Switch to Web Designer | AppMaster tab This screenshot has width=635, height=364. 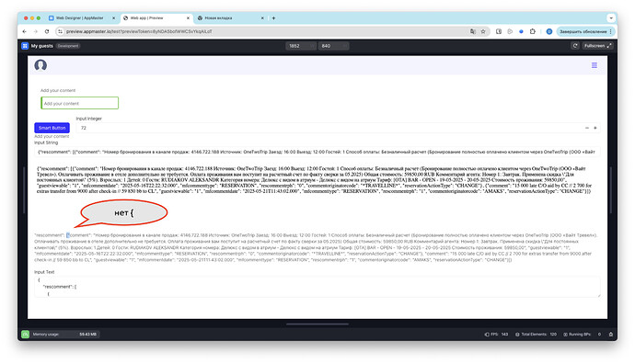80,17
